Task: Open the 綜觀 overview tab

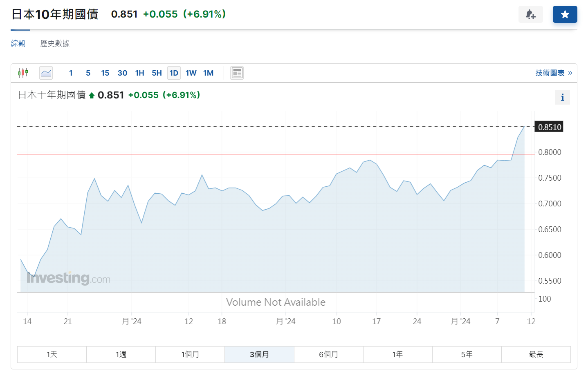Action: coord(18,43)
